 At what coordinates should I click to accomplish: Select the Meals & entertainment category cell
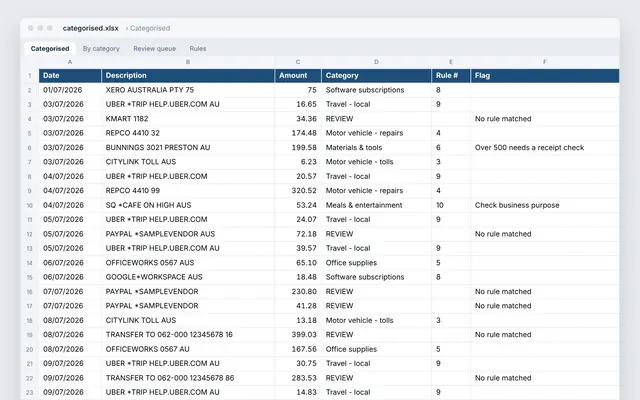pos(376,205)
